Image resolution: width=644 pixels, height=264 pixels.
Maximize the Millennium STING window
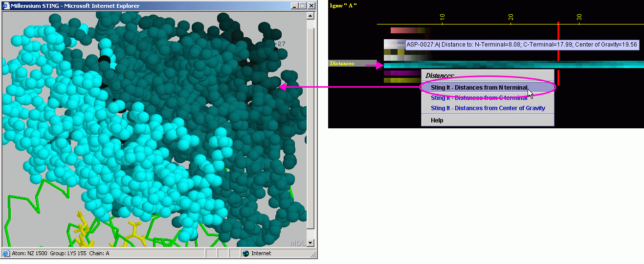click(302, 6)
